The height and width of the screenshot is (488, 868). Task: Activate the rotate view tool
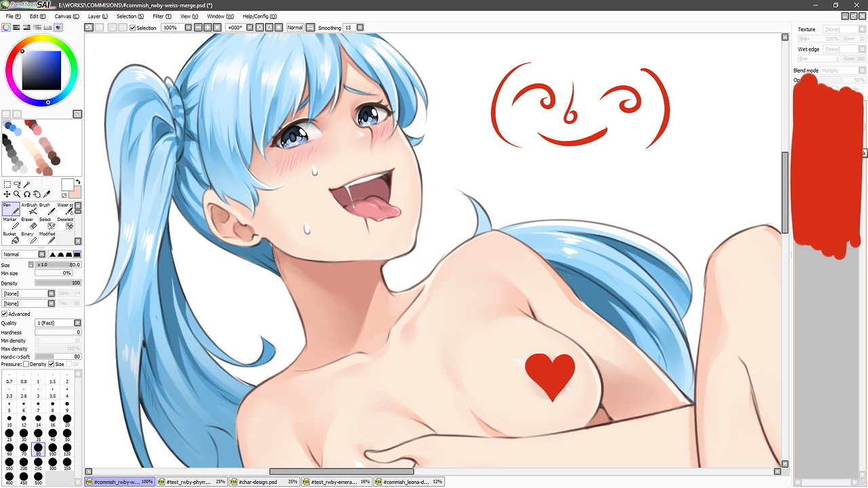27,195
